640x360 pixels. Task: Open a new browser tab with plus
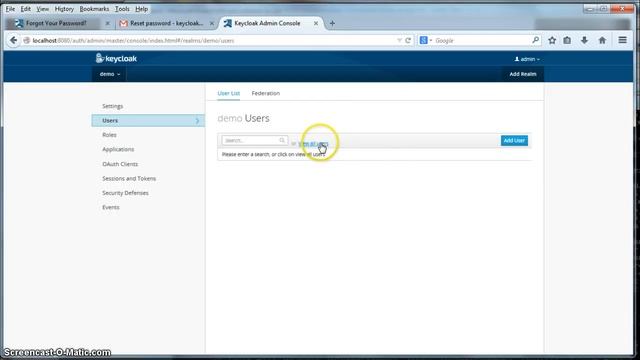(x=332, y=23)
